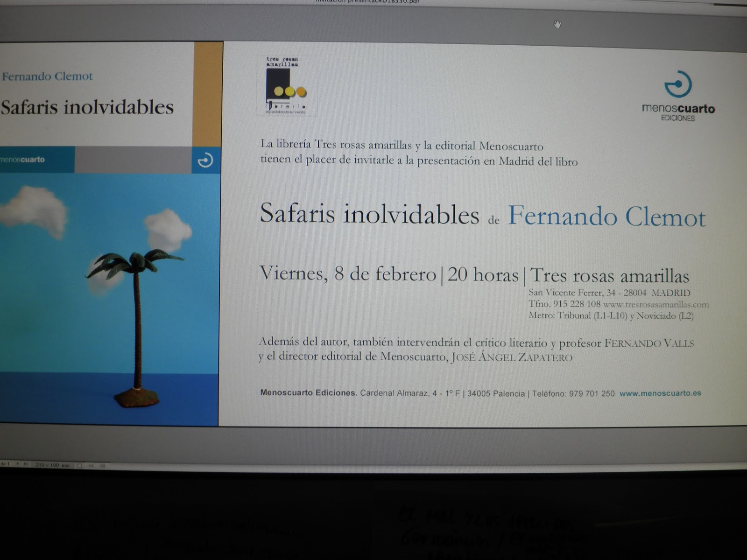
Task: Jump to last page in status bar
Action: click(x=26, y=464)
